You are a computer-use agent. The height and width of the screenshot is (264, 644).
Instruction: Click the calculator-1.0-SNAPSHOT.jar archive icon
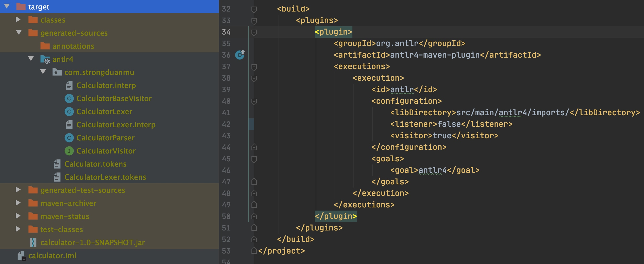tap(33, 243)
